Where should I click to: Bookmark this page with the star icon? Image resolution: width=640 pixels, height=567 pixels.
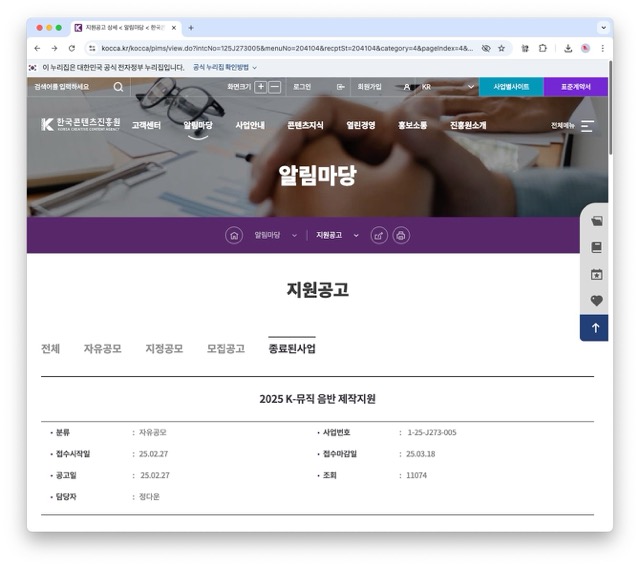pyautogui.click(x=502, y=48)
